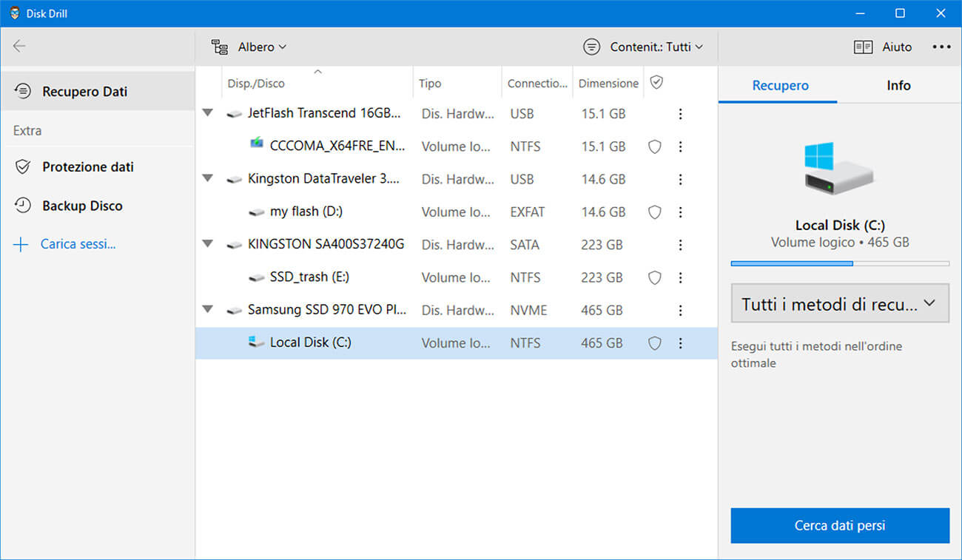Select Recupero Dati in the sidebar
This screenshot has width=962, height=560.
click(97, 91)
